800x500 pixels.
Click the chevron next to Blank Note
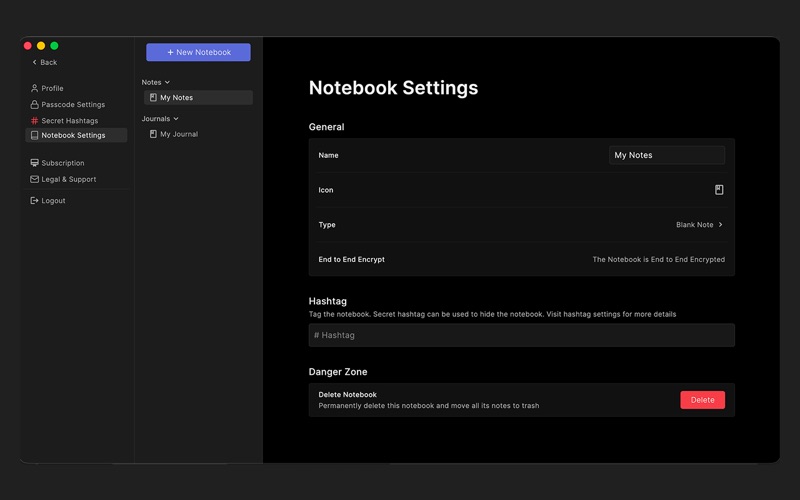click(x=720, y=224)
